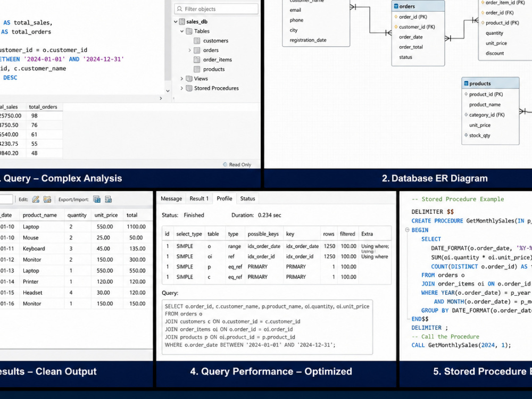Select the 1100.00 total cell

click(x=136, y=227)
